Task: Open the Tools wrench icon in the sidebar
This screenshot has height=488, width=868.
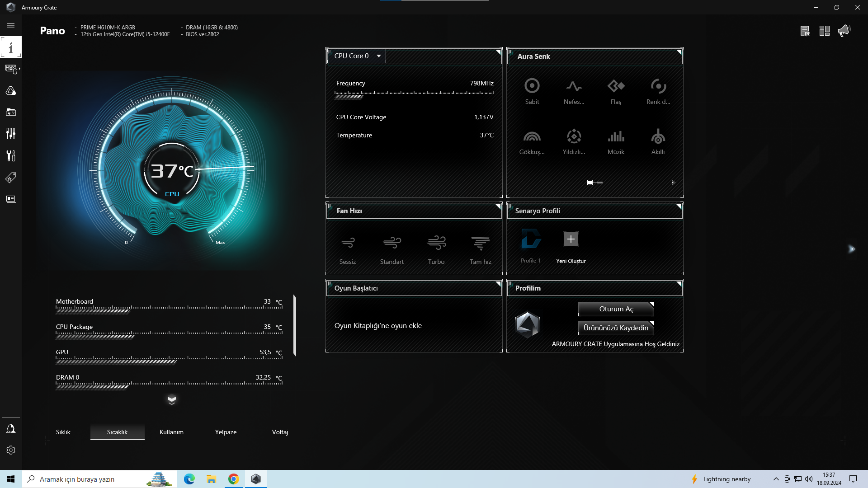Action: [11, 155]
